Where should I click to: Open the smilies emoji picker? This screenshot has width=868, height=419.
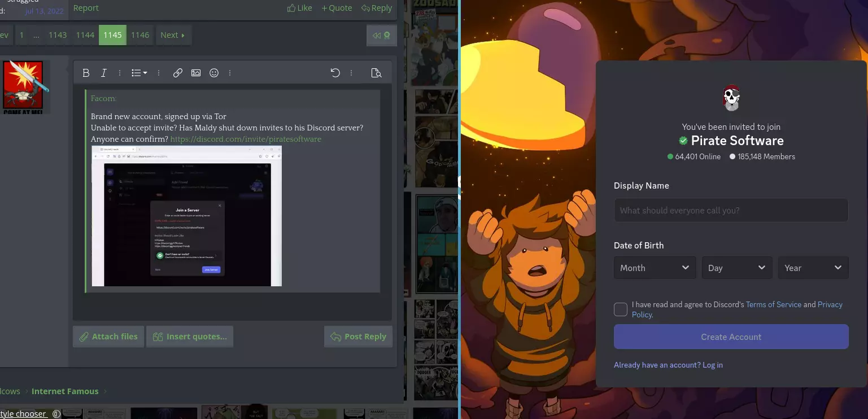(x=214, y=73)
